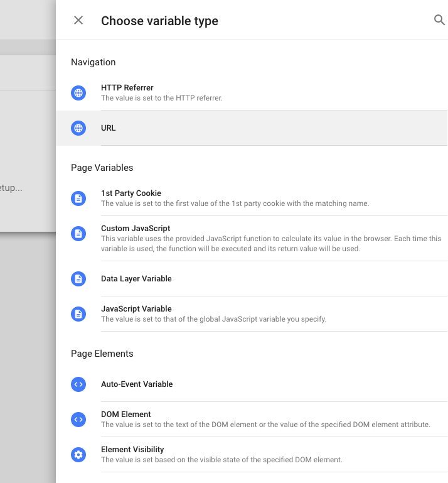
Task: Click the document icon for Data Layer Variable
Action: [78, 279]
